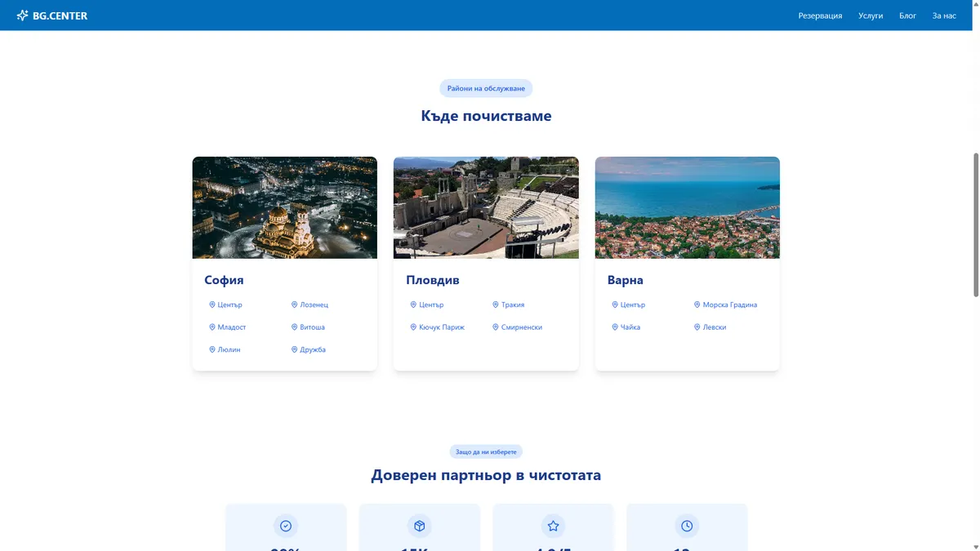
Task: Click the checkmark circle icon above 99%
Action: click(x=285, y=526)
